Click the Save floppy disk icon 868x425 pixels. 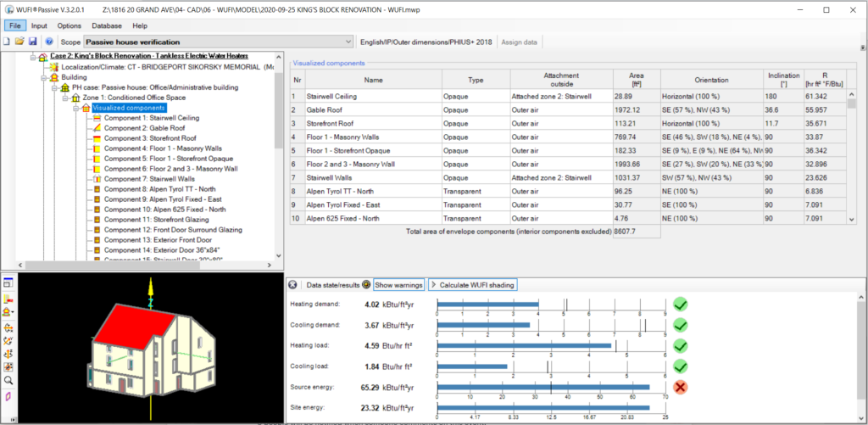(33, 42)
